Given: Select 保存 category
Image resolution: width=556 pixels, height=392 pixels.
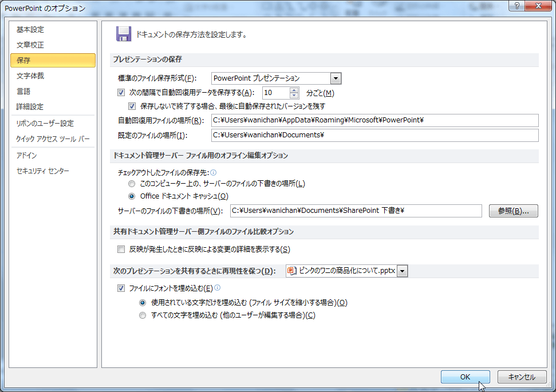Looking at the screenshot, I should coord(53,60).
